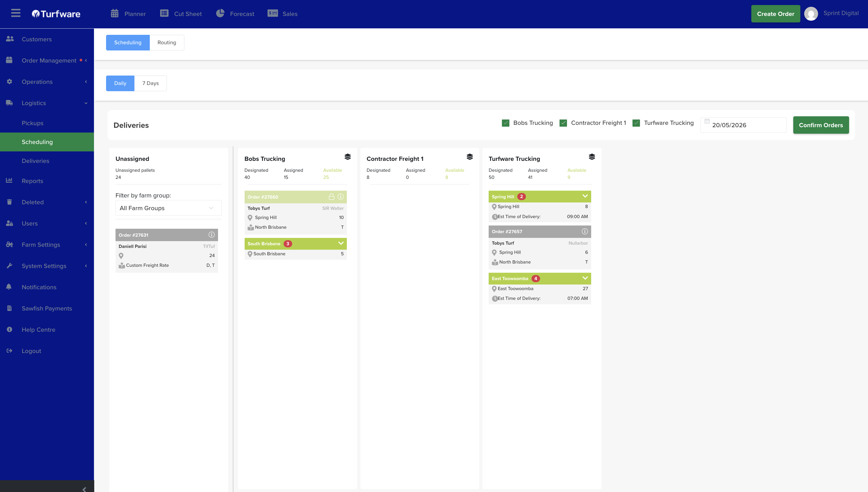Viewport: 868px width, 492px height.
Task: Expand System Settings submenu arrow
Action: click(x=86, y=266)
